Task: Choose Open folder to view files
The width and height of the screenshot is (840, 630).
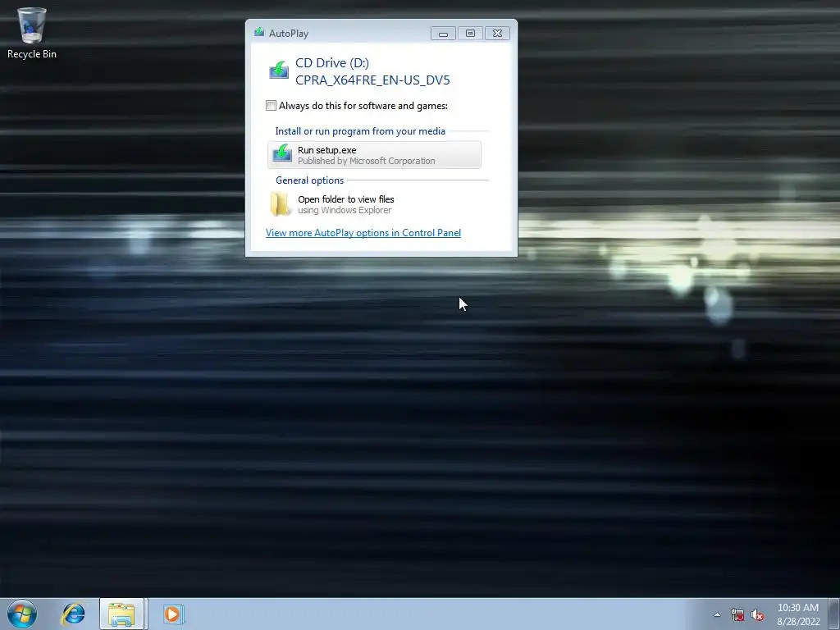Action: pyautogui.click(x=374, y=204)
